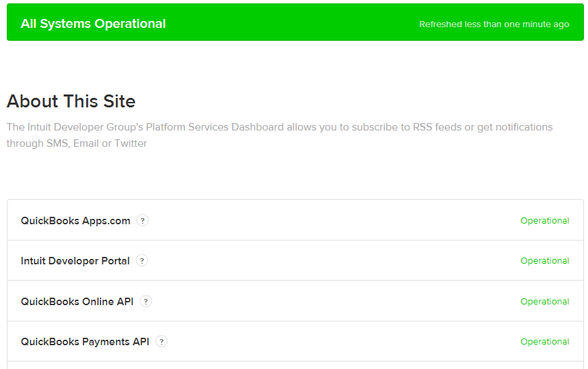
Task: Open the question mark tooltip for Intuit Developer Portal
Action: click(142, 260)
